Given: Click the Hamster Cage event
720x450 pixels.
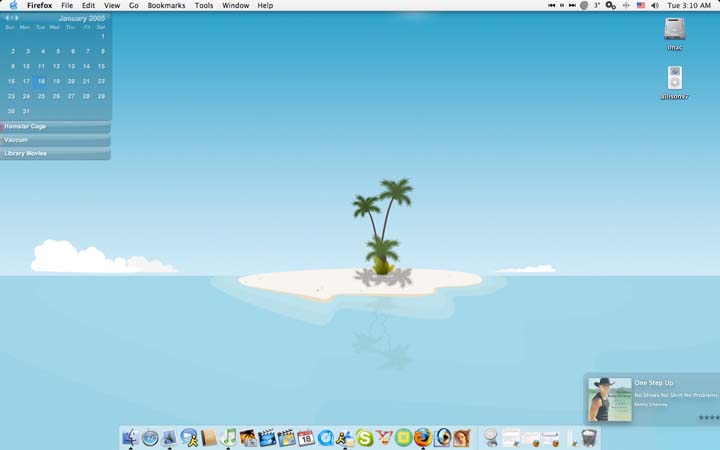Looking at the screenshot, I should [55, 127].
